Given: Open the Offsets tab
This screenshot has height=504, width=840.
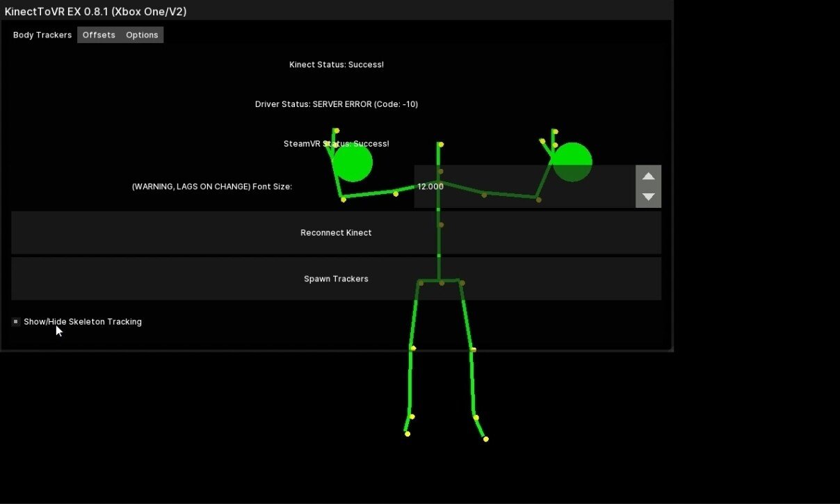Looking at the screenshot, I should tap(99, 35).
